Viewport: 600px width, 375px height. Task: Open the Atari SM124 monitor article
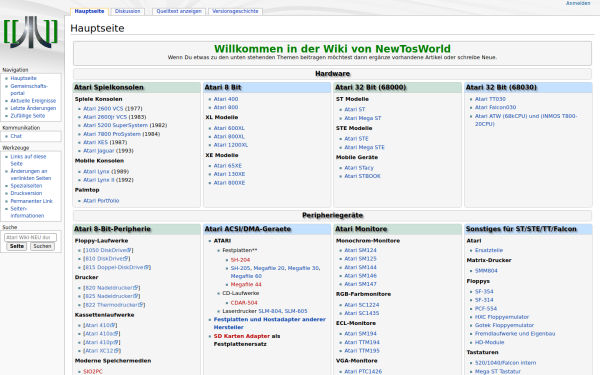click(x=360, y=250)
